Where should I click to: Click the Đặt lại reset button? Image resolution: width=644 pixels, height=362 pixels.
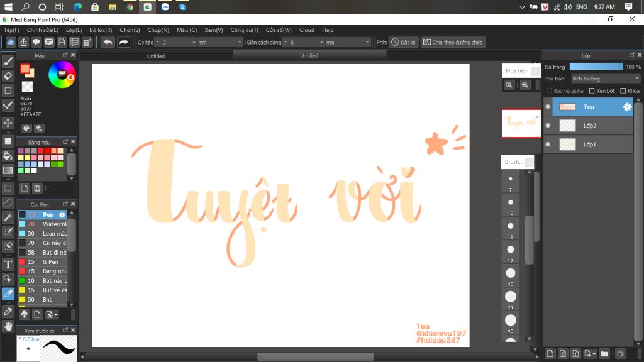(403, 42)
